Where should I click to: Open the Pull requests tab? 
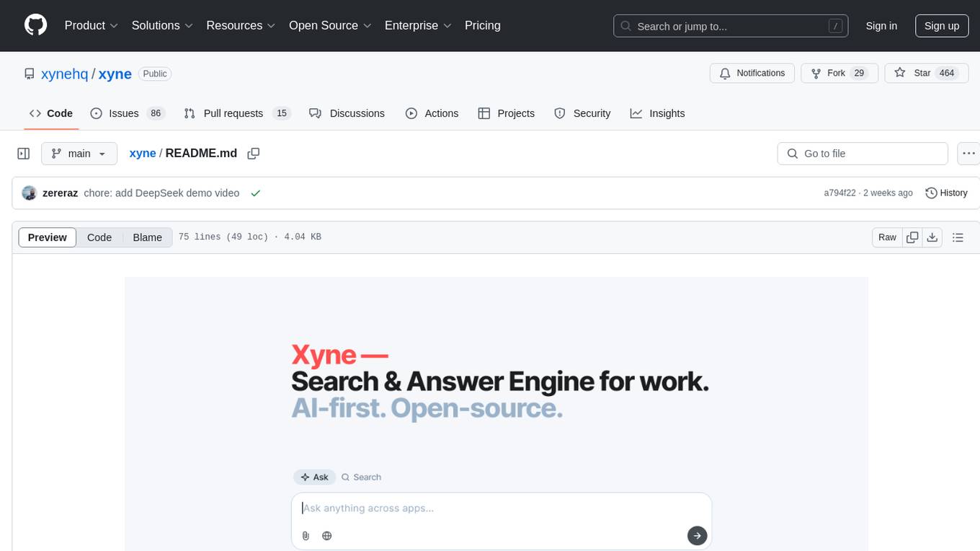coord(236,113)
